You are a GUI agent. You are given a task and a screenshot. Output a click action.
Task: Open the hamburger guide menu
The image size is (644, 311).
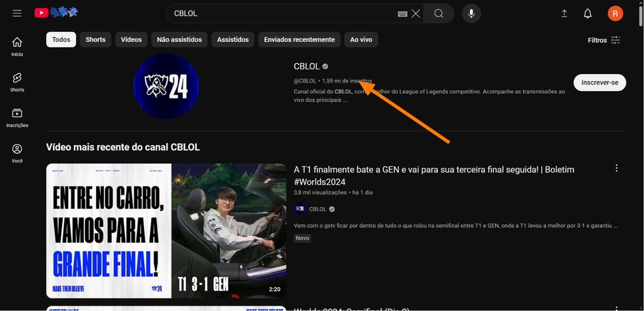coord(17,14)
